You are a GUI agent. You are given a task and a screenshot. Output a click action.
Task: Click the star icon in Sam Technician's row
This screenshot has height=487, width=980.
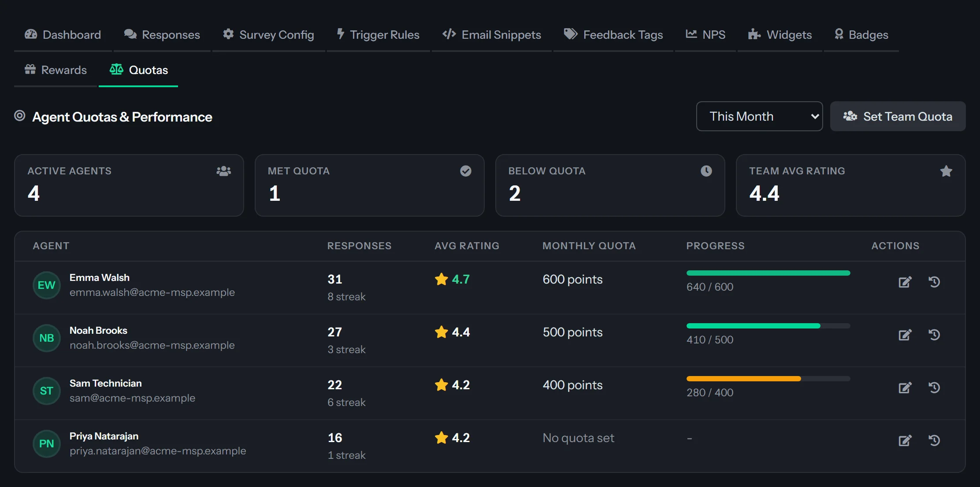point(441,385)
